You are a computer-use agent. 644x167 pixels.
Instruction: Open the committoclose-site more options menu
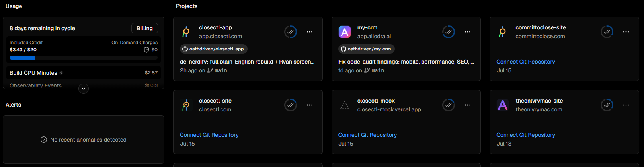pyautogui.click(x=626, y=32)
